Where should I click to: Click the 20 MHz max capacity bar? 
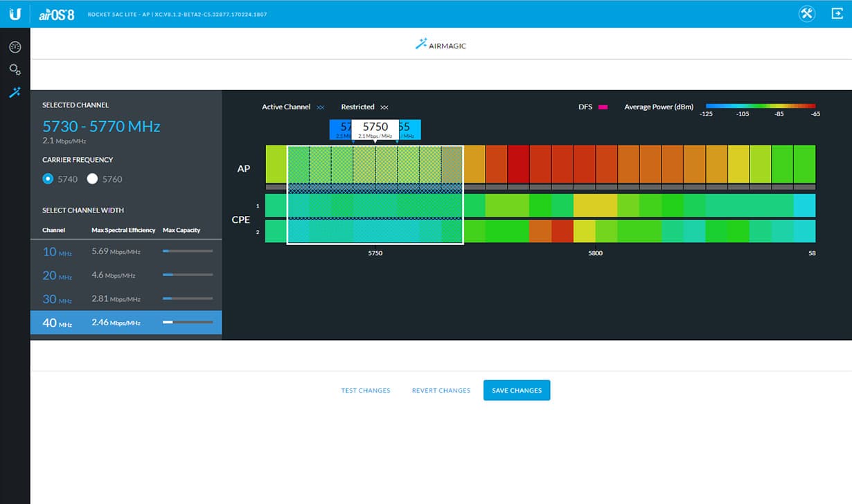pyautogui.click(x=188, y=275)
